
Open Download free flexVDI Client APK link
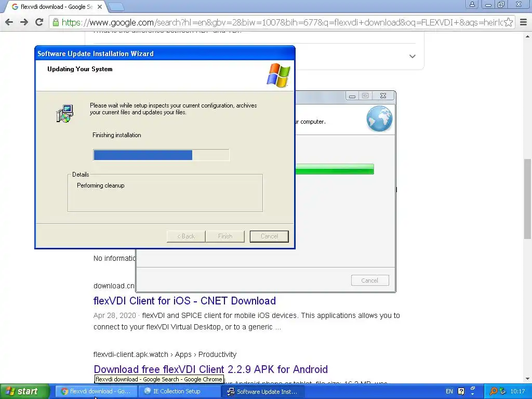[211, 369]
